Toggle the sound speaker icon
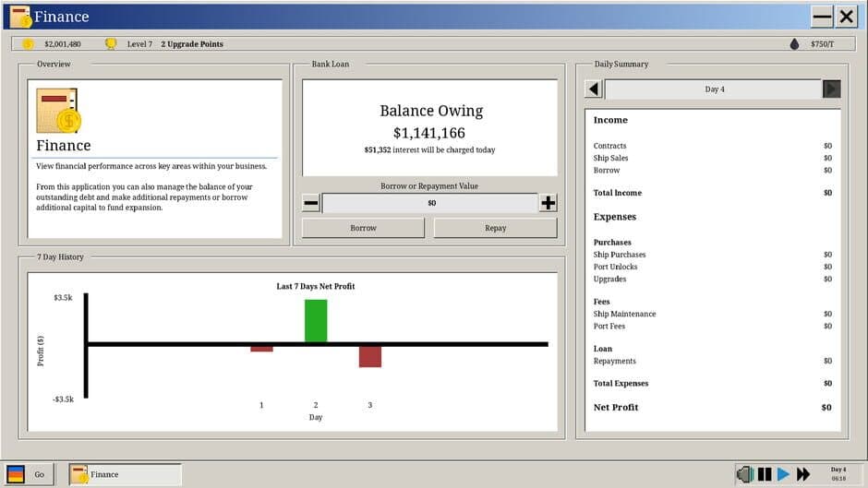Screen dimensions: 868x488 click(745, 474)
